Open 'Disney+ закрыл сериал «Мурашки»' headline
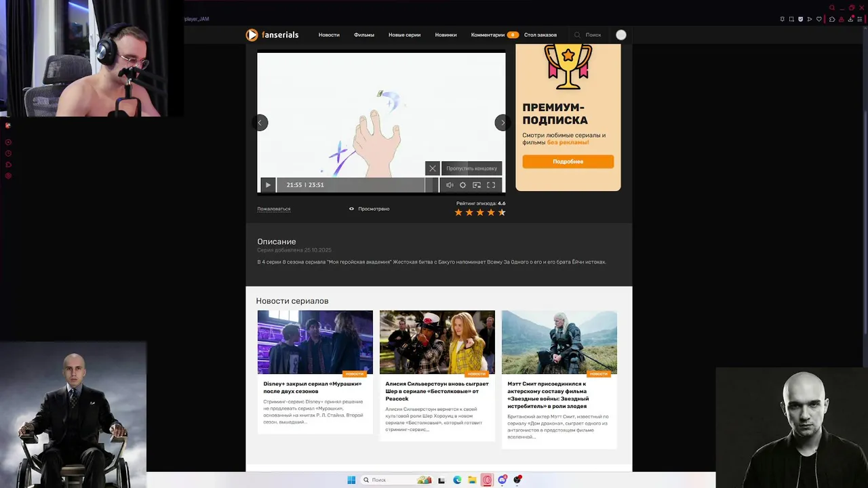The image size is (868, 488). tap(313, 388)
